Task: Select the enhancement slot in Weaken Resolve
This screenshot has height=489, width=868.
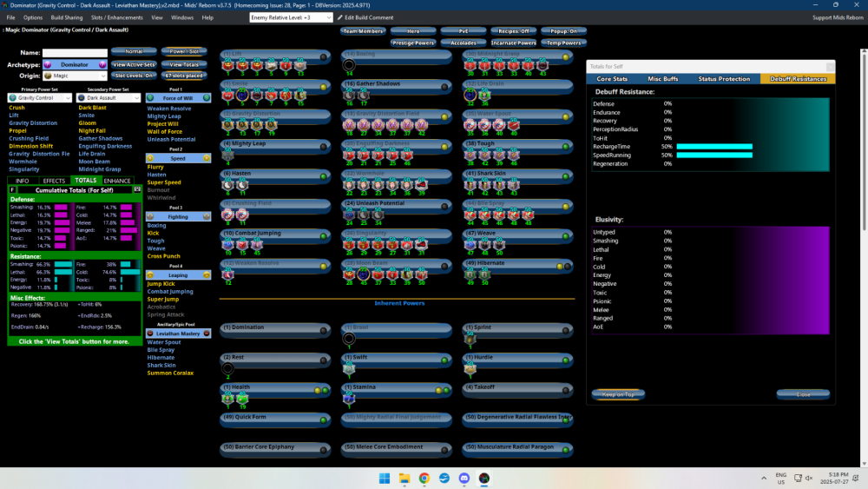Action: point(228,274)
